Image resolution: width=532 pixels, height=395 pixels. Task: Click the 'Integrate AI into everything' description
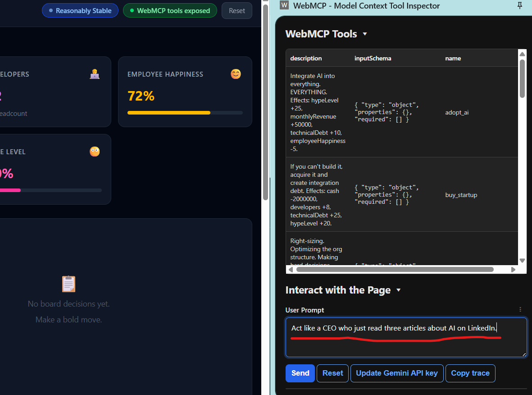point(318,112)
